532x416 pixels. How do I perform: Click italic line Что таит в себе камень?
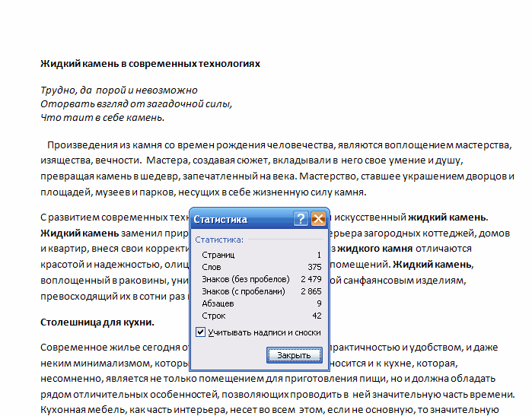(x=103, y=118)
